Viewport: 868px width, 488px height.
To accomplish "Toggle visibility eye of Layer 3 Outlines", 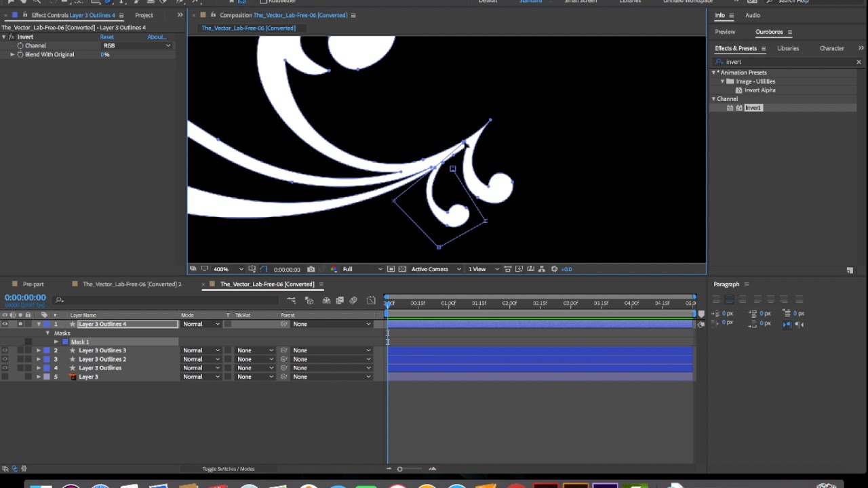I will pos(5,368).
